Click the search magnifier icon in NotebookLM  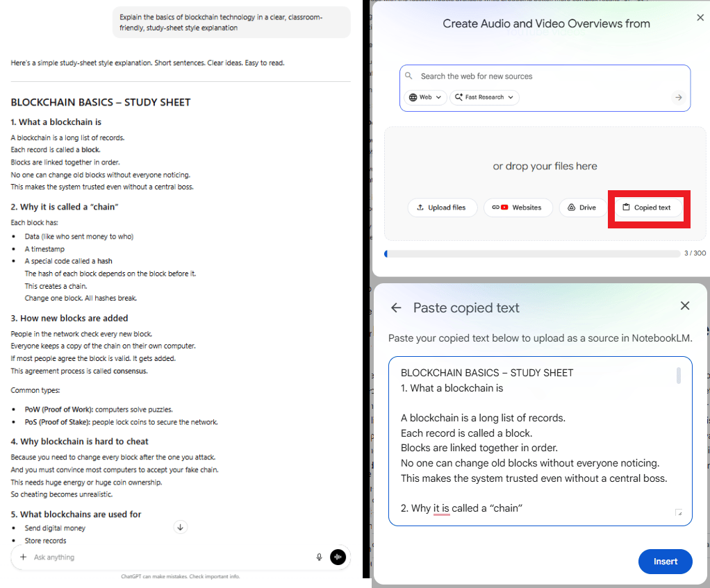click(x=408, y=76)
